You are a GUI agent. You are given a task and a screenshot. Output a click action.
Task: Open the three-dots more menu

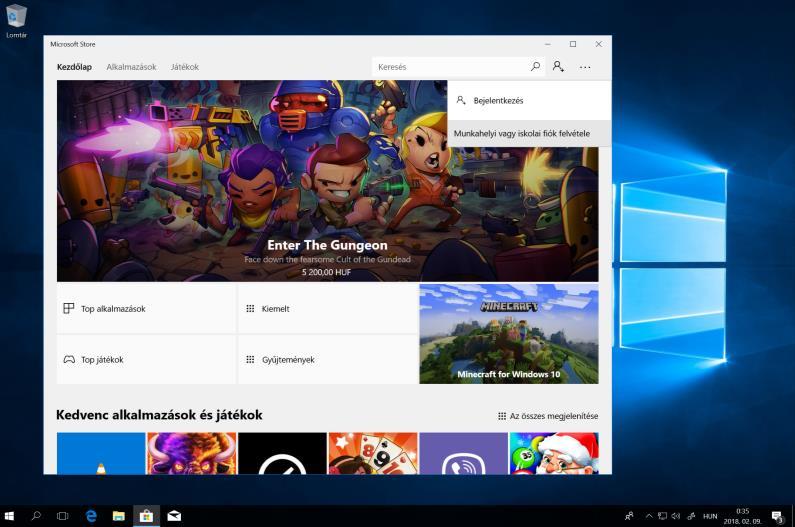[585, 67]
